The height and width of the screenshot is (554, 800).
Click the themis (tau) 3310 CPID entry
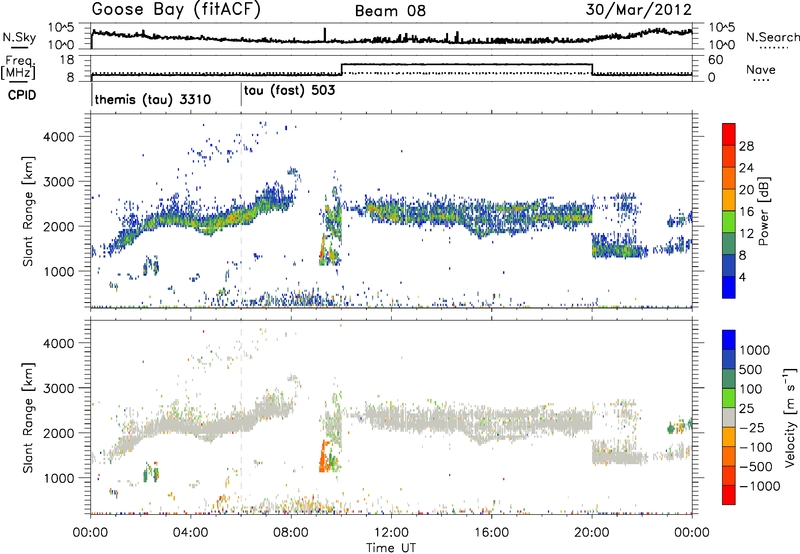153,99
